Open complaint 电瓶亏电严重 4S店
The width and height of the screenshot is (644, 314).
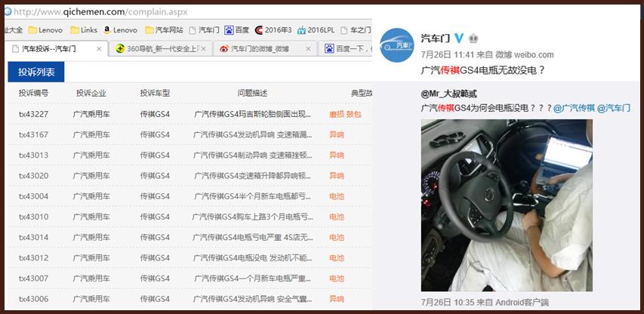(253, 237)
